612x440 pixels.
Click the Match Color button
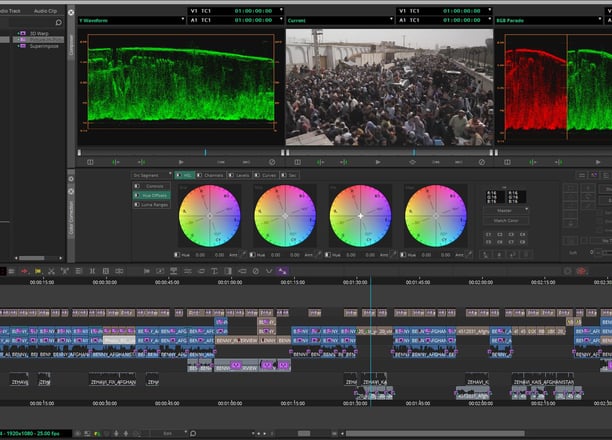[508, 219]
